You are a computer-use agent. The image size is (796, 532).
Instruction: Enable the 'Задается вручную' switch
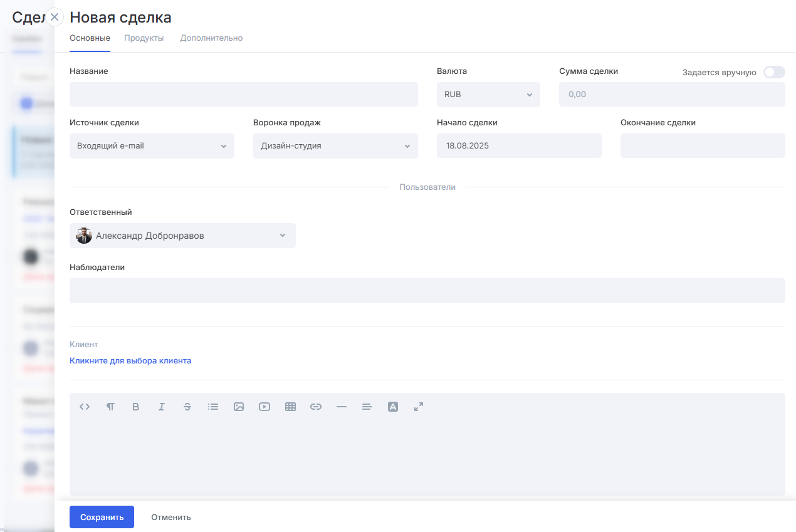773,72
